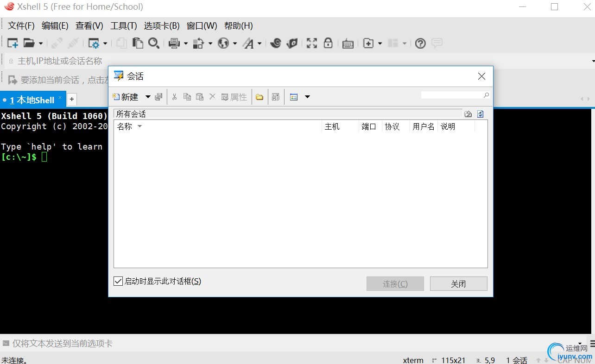Screen dimensions: 595x364
Task: Click 未连接 status bar text
Action: [x=14, y=360]
